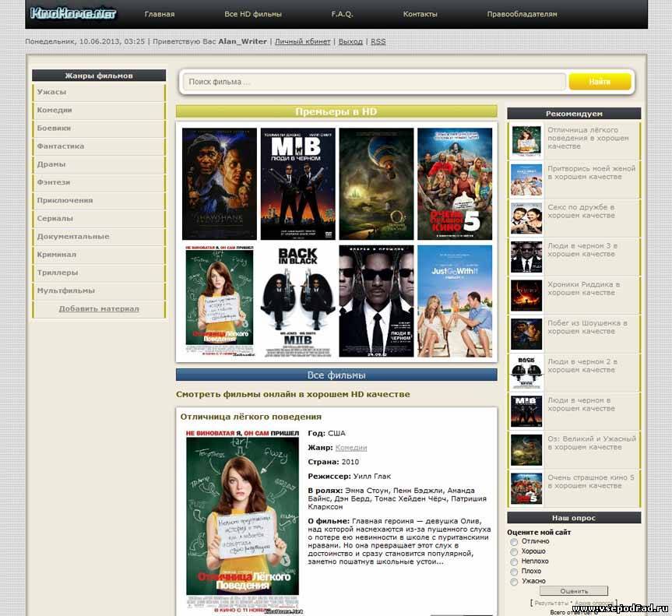Open the Shawshank poster in premieres

coord(220,184)
